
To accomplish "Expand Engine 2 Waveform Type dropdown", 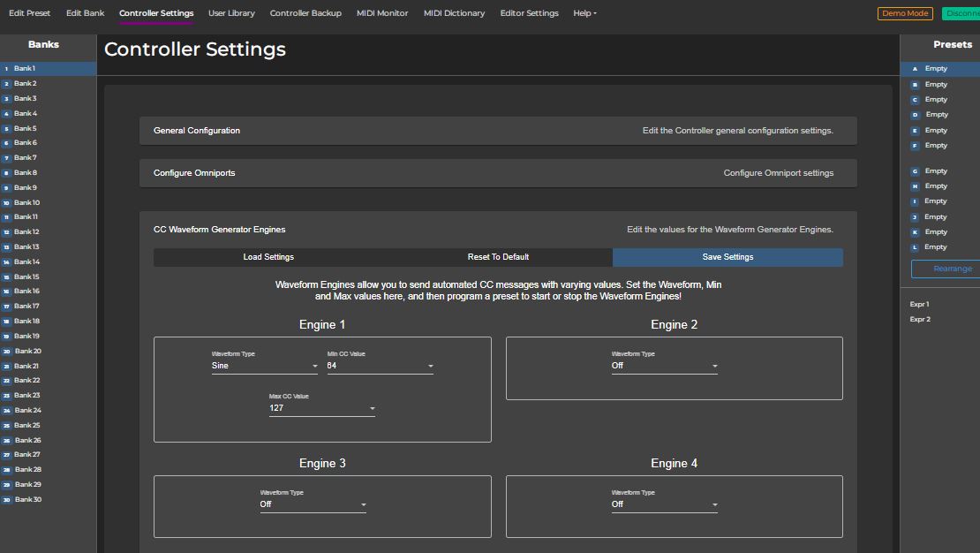I will (x=664, y=366).
